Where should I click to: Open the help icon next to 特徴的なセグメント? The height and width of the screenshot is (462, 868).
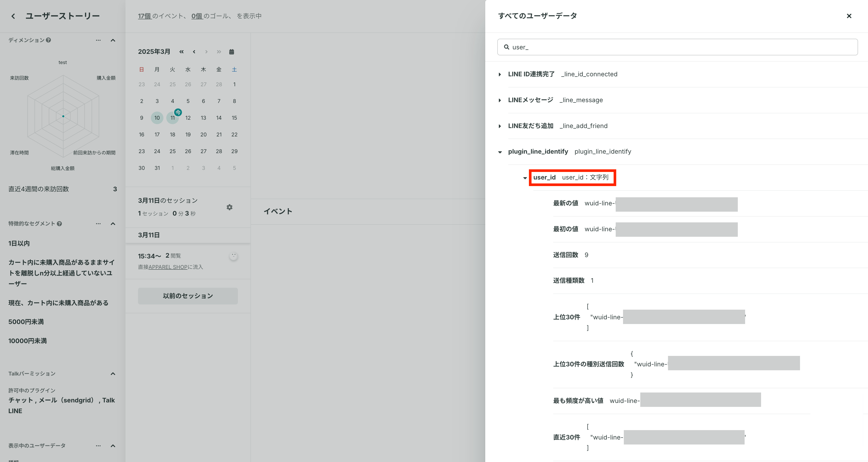(59, 224)
